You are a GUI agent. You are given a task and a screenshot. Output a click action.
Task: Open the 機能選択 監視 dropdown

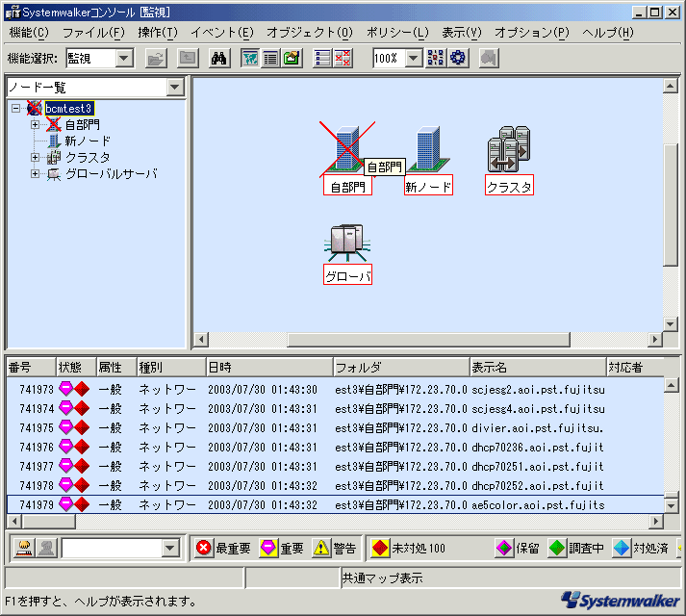(x=124, y=58)
